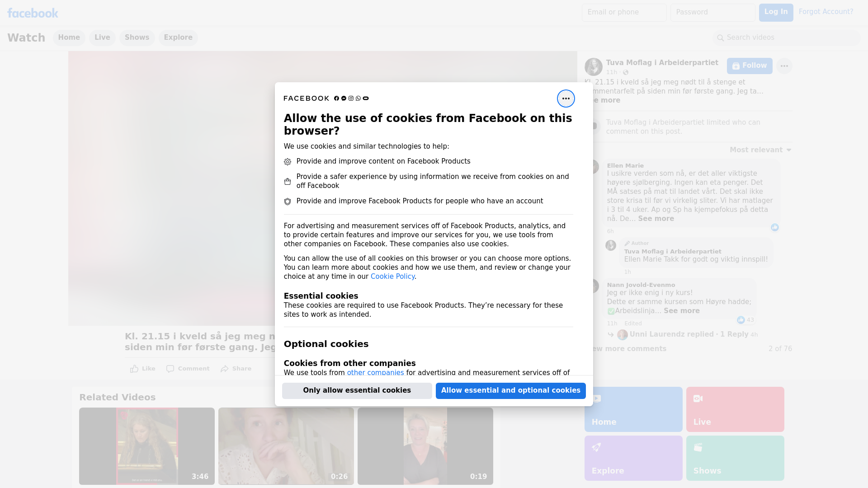This screenshot has width=868, height=488.
Task: Click the Essential cookies heading
Action: coord(321,296)
